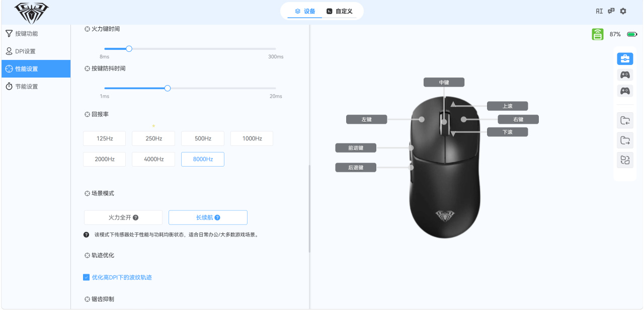Click the crosshair icon beside 锯齿抑制
The image size is (644, 310).
pos(88,299)
